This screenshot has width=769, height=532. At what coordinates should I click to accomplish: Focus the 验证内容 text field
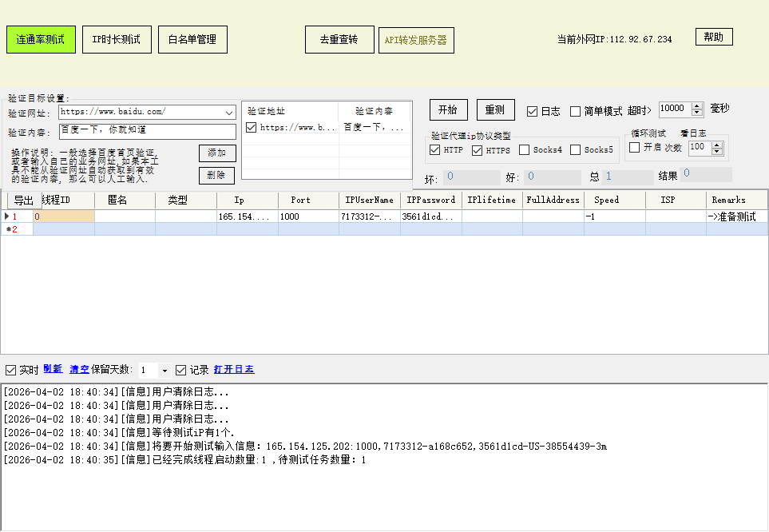147,131
